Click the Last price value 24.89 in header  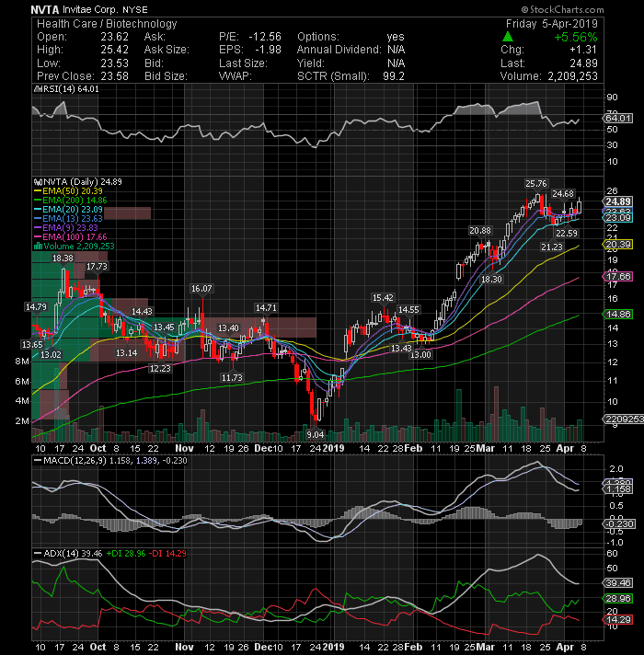(x=584, y=63)
